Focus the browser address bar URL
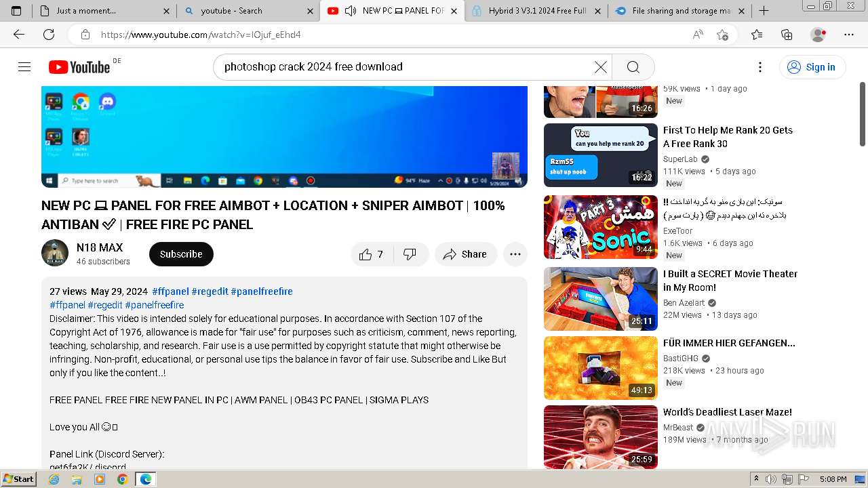Screen dimensions: 868x488 point(201,35)
